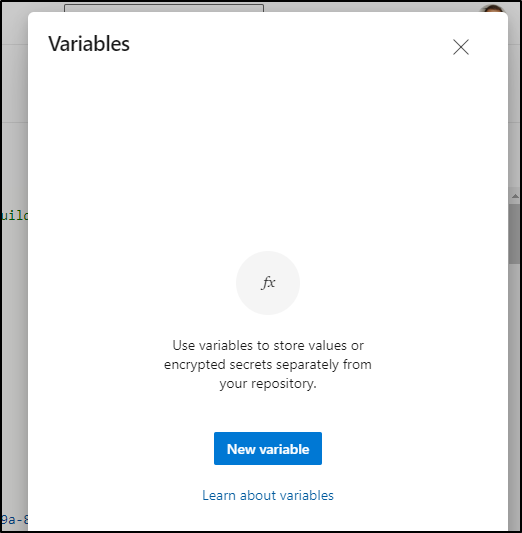This screenshot has height=533, width=522.
Task: Open the user avatar at top right
Action: click(492, 8)
